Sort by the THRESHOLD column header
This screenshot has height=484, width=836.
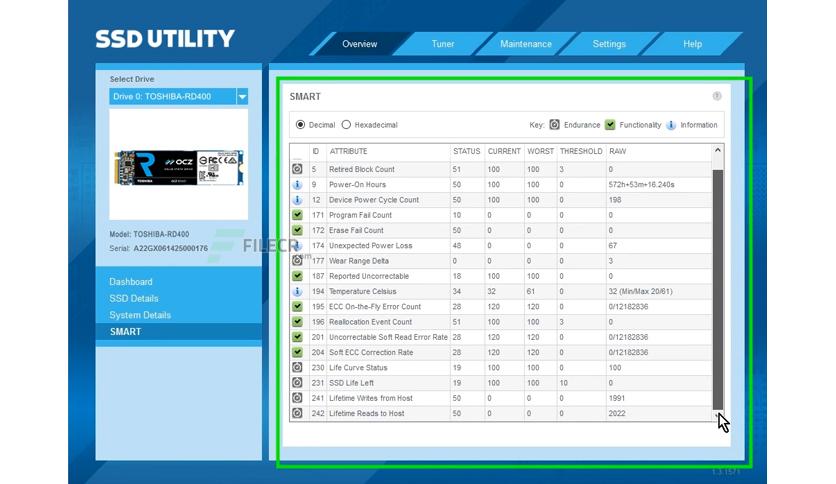click(581, 151)
